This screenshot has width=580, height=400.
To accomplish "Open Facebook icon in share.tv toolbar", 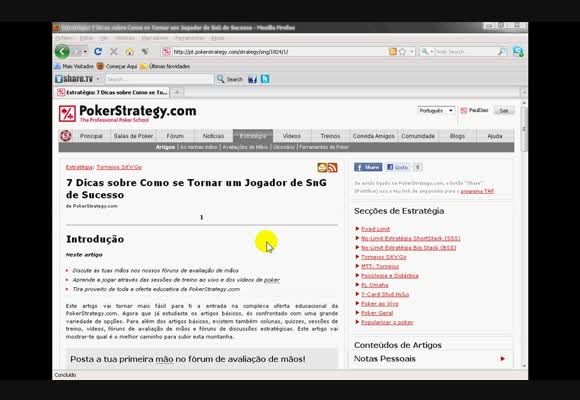I will click(x=252, y=79).
